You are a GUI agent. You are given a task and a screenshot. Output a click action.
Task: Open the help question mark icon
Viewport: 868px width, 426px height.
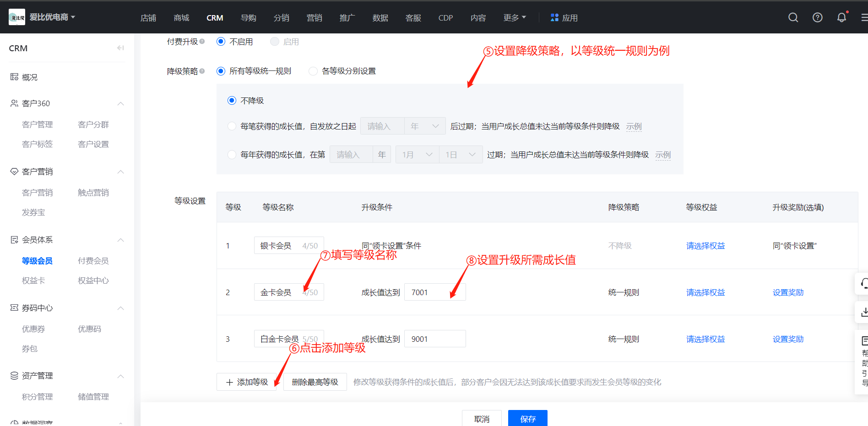coord(817,17)
